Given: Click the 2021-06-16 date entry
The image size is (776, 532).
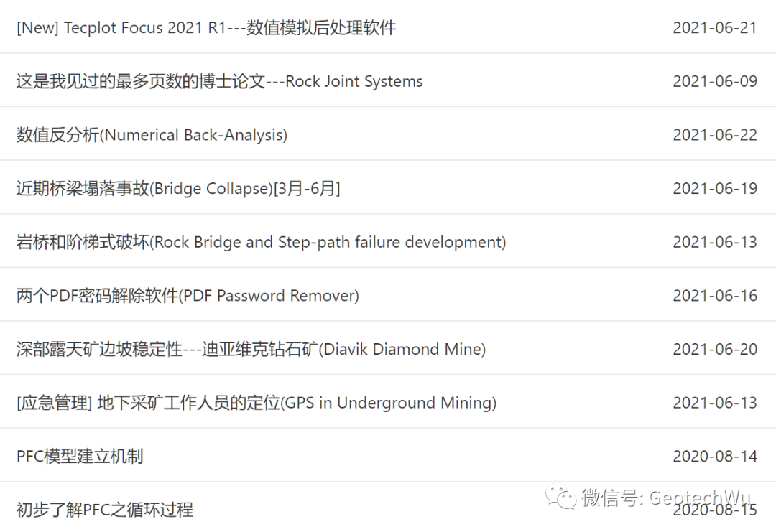Looking at the screenshot, I should [x=715, y=296].
